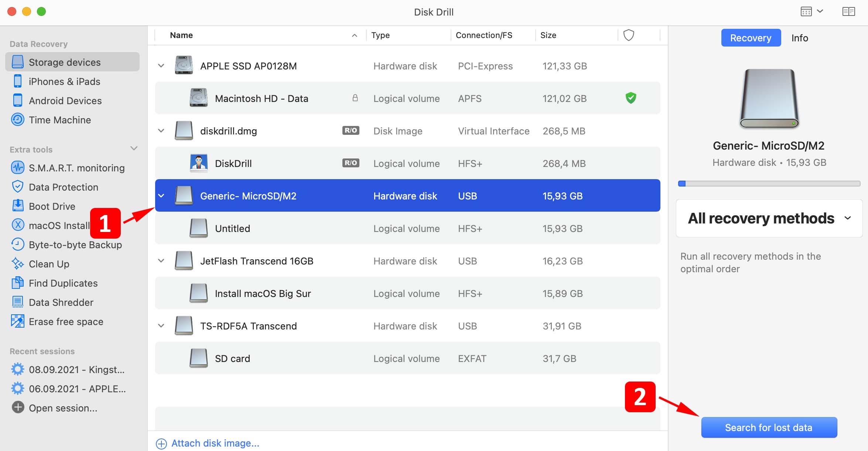The image size is (868, 451).
Task: Collapse the Generic- MicroSD/M2 chevron
Action: click(161, 196)
